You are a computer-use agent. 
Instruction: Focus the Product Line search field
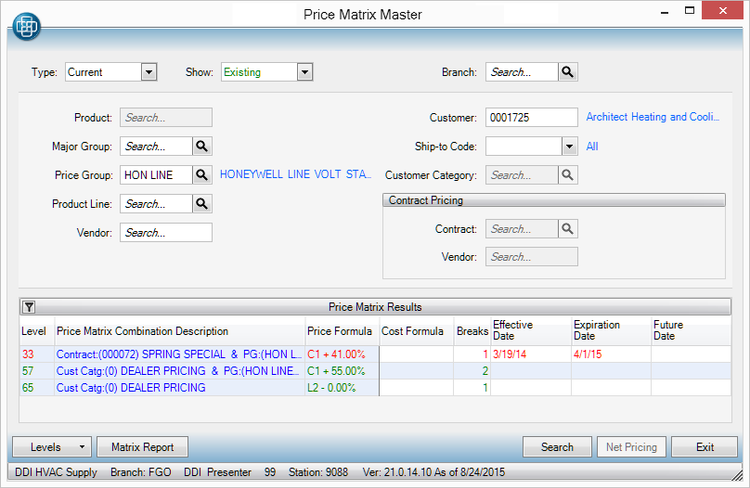156,204
